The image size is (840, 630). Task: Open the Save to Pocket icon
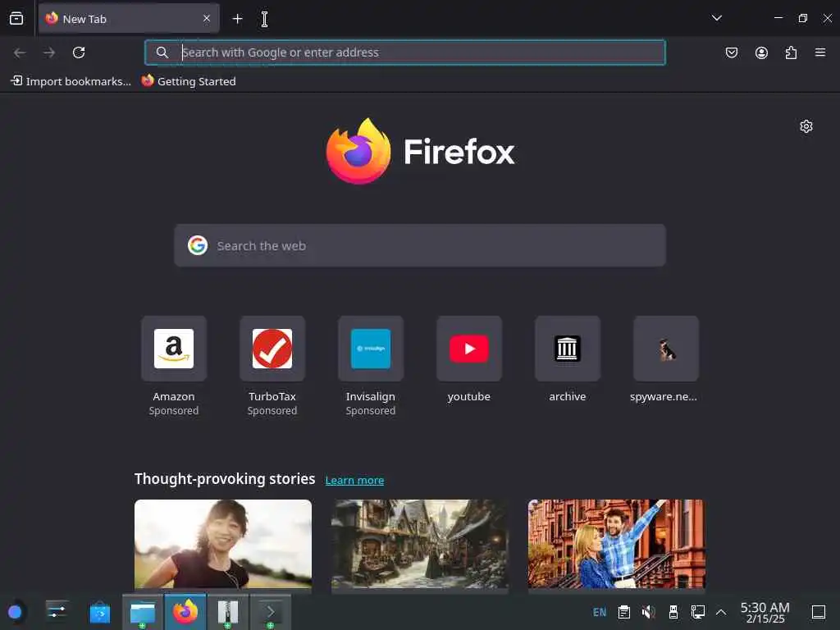pos(732,52)
